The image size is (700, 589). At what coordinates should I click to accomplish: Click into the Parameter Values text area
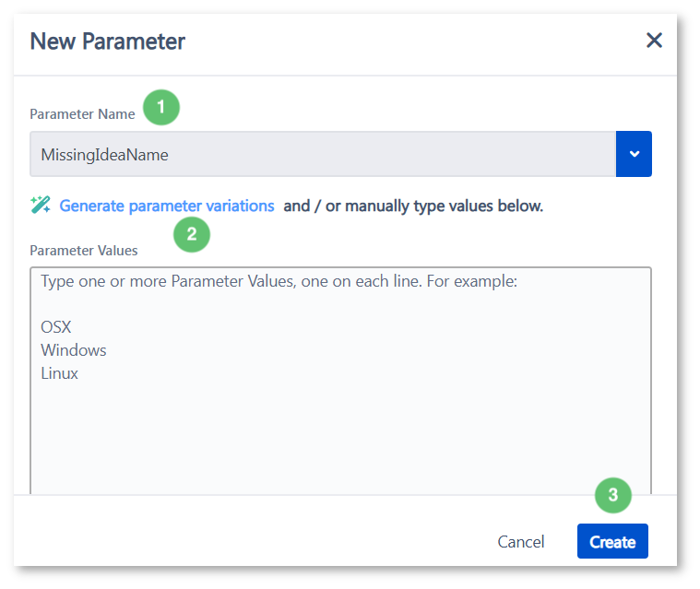point(340,381)
